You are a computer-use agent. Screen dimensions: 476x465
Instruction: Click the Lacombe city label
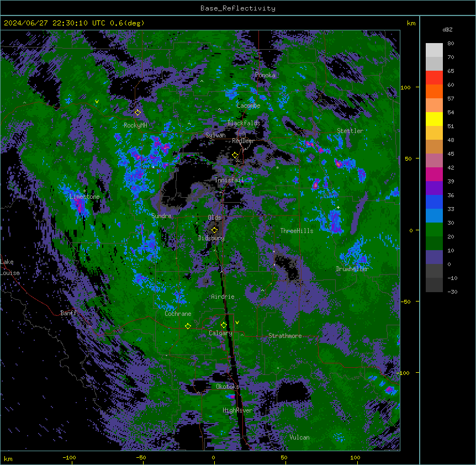248,105
